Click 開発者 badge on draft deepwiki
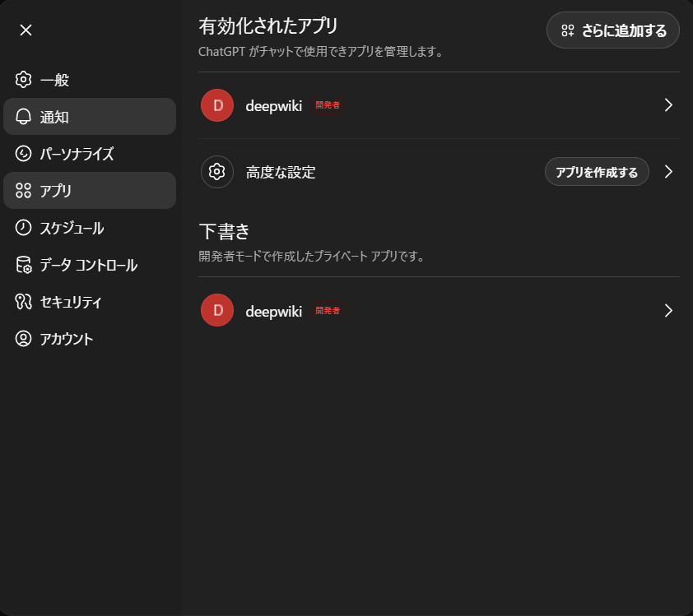The width and height of the screenshot is (693, 616). click(328, 311)
